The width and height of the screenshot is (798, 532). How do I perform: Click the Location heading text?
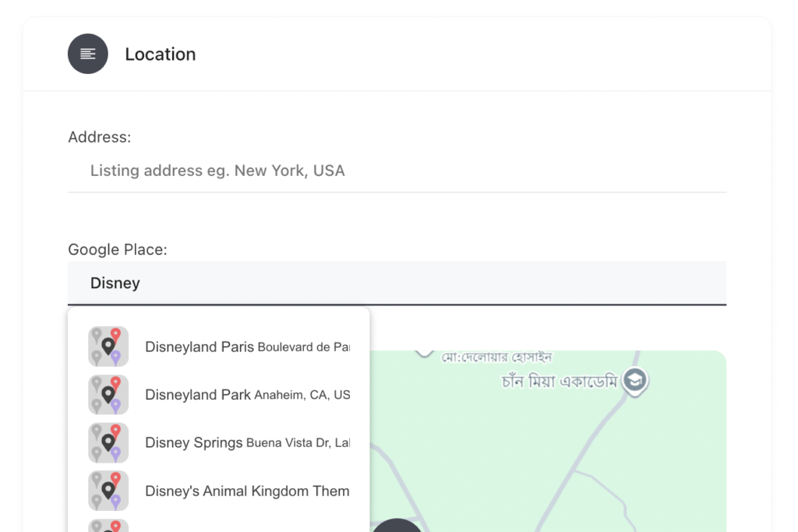pyautogui.click(x=161, y=54)
